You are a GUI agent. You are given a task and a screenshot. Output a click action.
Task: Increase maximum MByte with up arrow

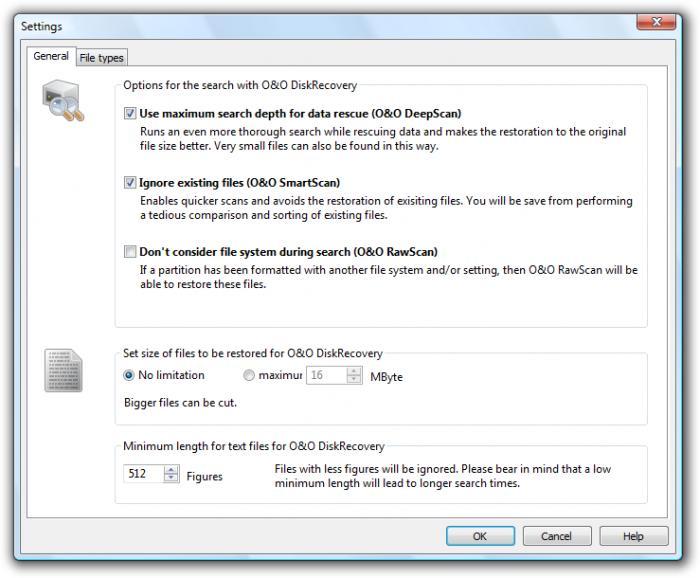pos(354,371)
